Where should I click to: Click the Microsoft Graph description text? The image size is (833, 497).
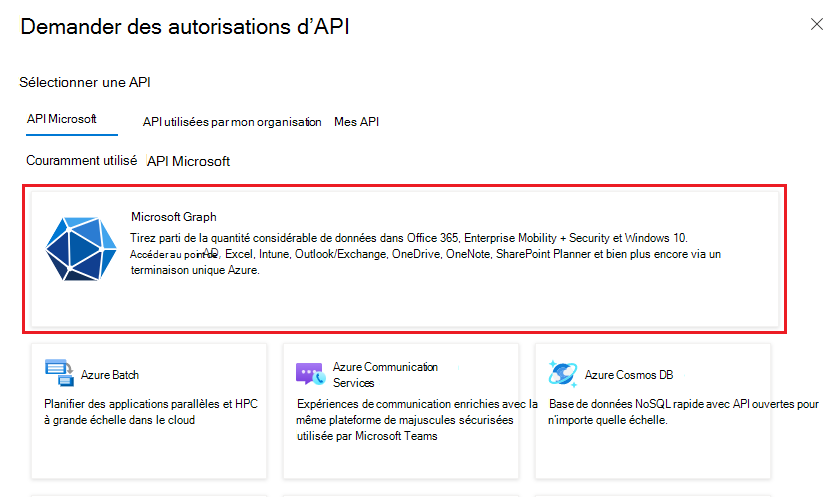click(x=426, y=254)
